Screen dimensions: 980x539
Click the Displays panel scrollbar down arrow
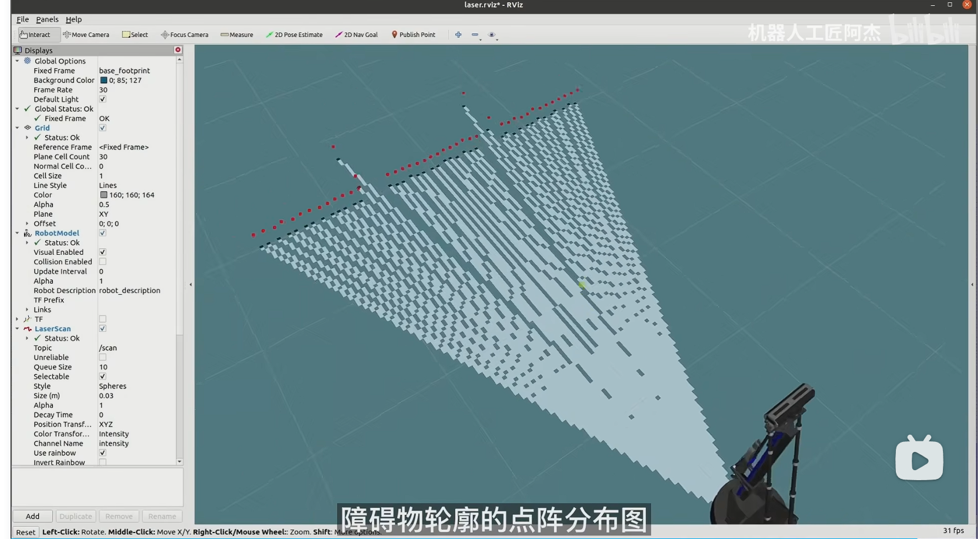[x=179, y=462]
